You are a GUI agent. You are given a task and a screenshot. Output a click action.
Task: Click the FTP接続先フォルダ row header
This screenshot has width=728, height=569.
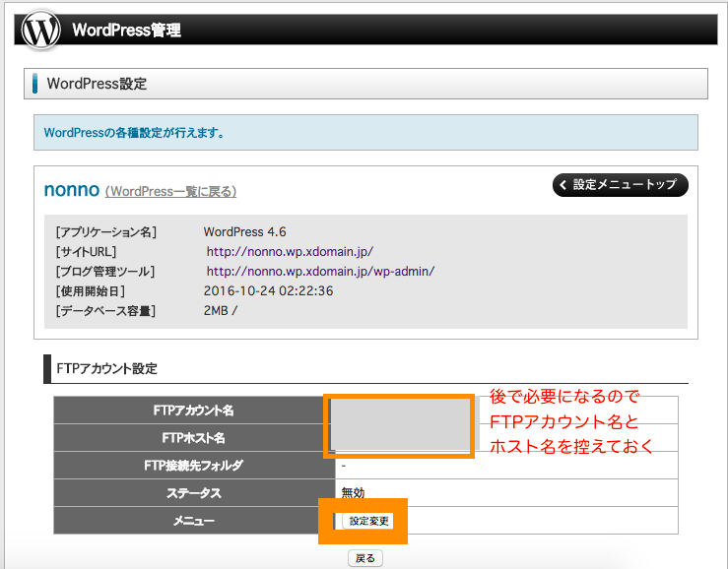click(x=194, y=465)
